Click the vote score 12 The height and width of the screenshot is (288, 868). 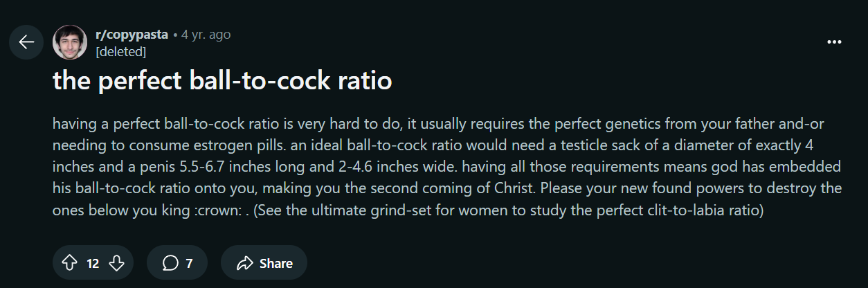(93, 263)
